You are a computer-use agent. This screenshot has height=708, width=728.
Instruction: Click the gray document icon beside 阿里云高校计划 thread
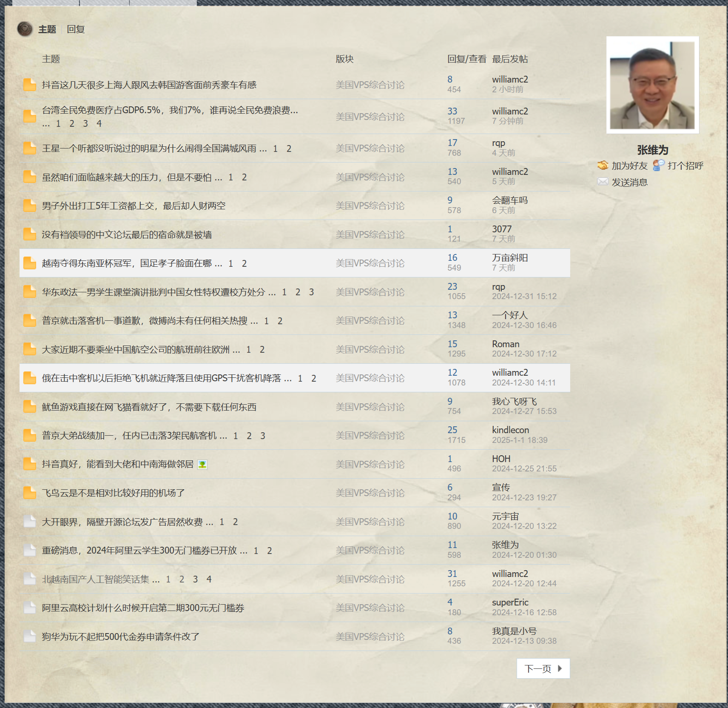point(29,608)
